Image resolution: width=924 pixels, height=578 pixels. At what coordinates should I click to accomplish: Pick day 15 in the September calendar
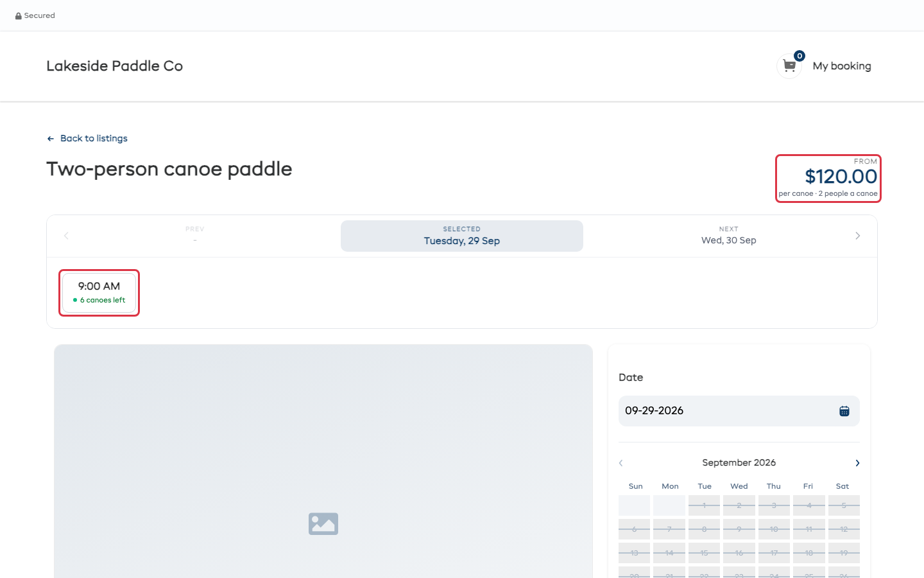tap(705, 553)
